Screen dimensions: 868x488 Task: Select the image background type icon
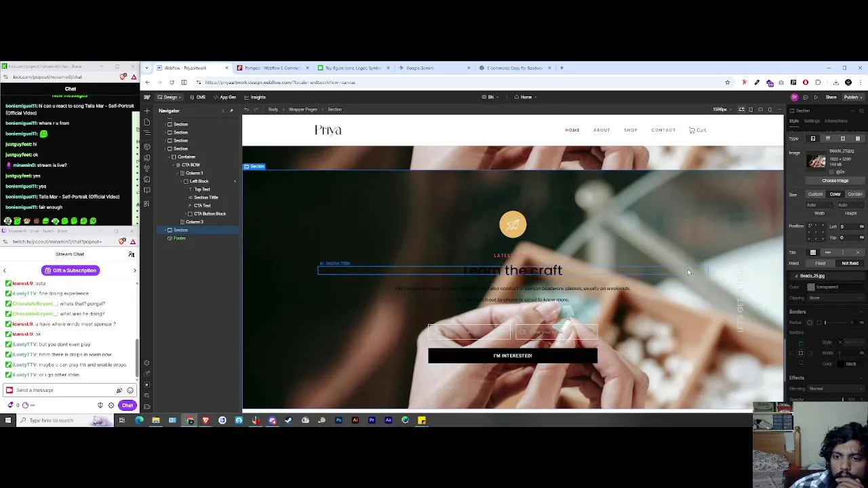pyautogui.click(x=813, y=138)
